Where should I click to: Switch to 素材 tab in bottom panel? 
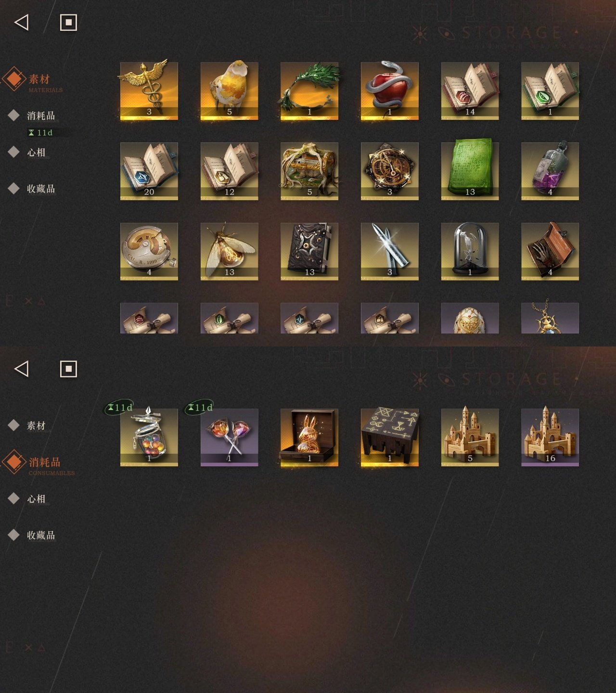(36, 426)
